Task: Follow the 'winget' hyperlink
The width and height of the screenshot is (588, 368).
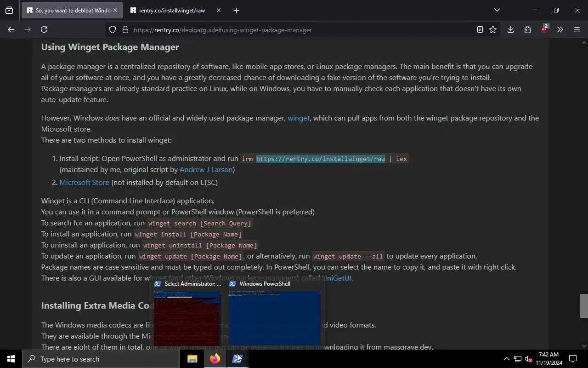Action: (299, 118)
